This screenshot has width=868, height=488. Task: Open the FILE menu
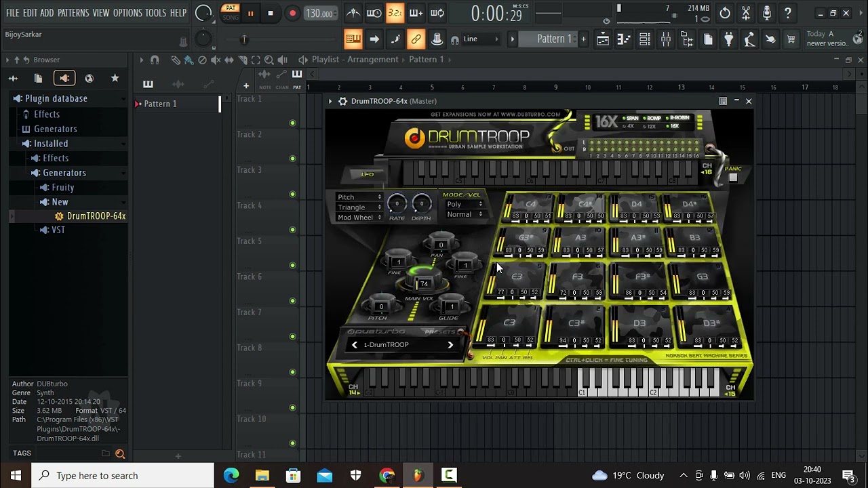tap(12, 13)
